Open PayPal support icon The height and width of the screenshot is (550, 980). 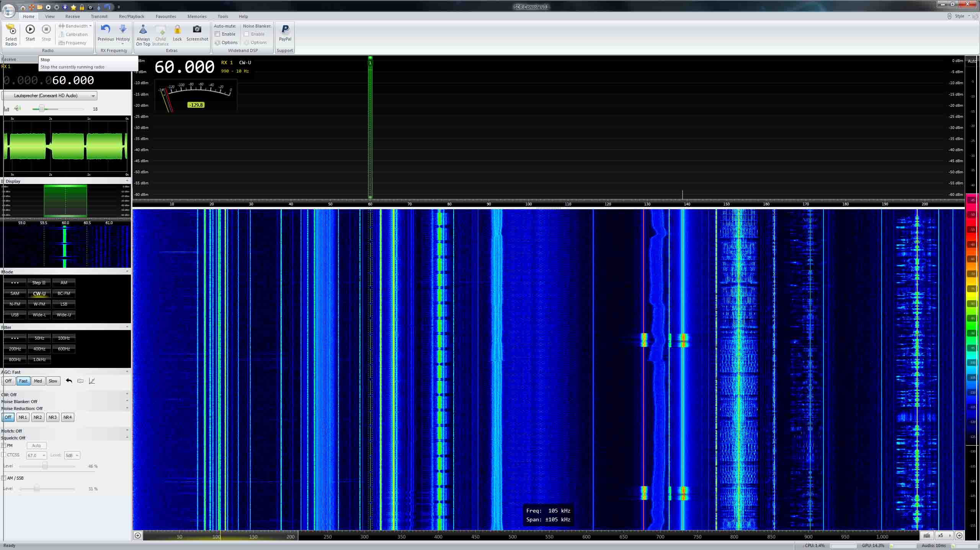(x=285, y=29)
